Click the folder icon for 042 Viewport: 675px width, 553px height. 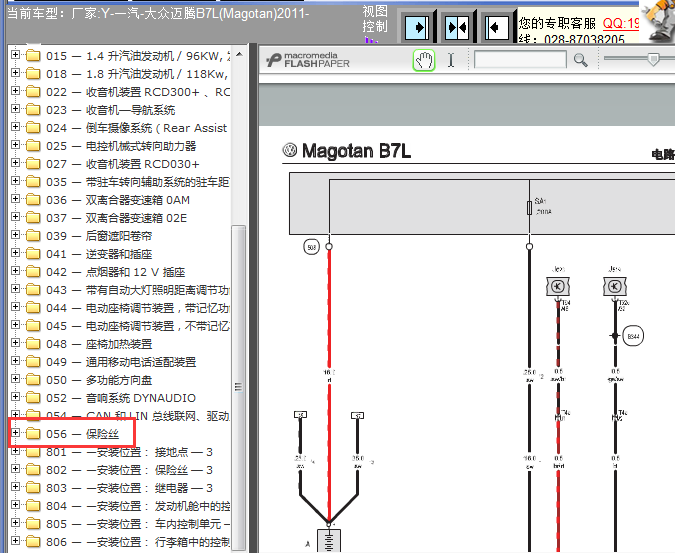pyautogui.click(x=33, y=272)
